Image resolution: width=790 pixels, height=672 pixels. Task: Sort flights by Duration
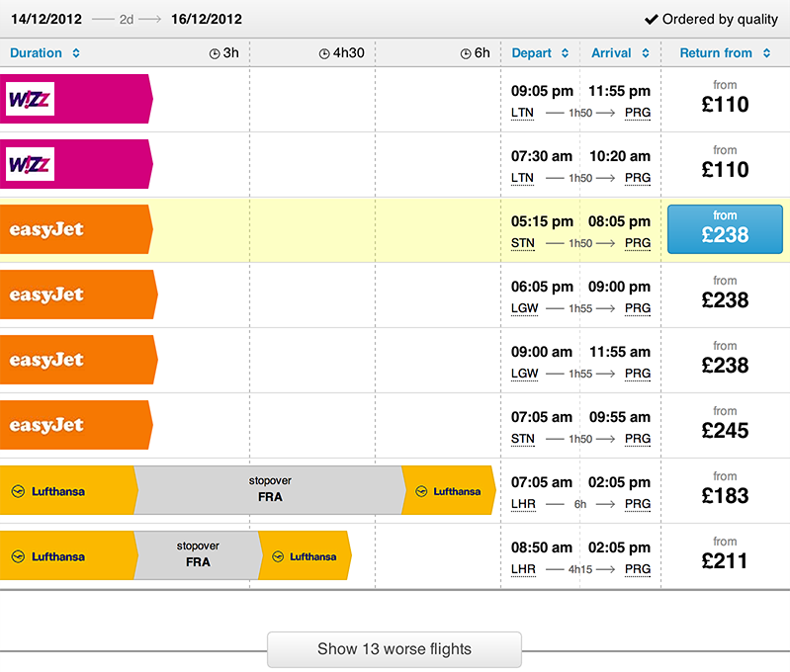(x=44, y=53)
